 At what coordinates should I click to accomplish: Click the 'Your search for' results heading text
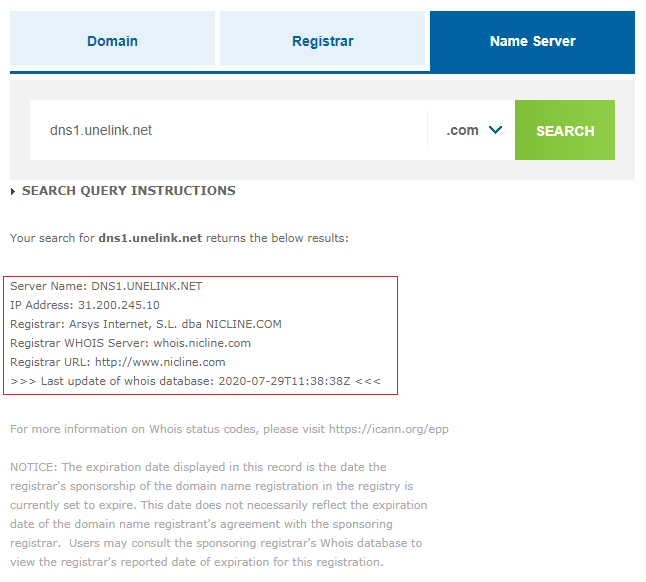(52, 238)
